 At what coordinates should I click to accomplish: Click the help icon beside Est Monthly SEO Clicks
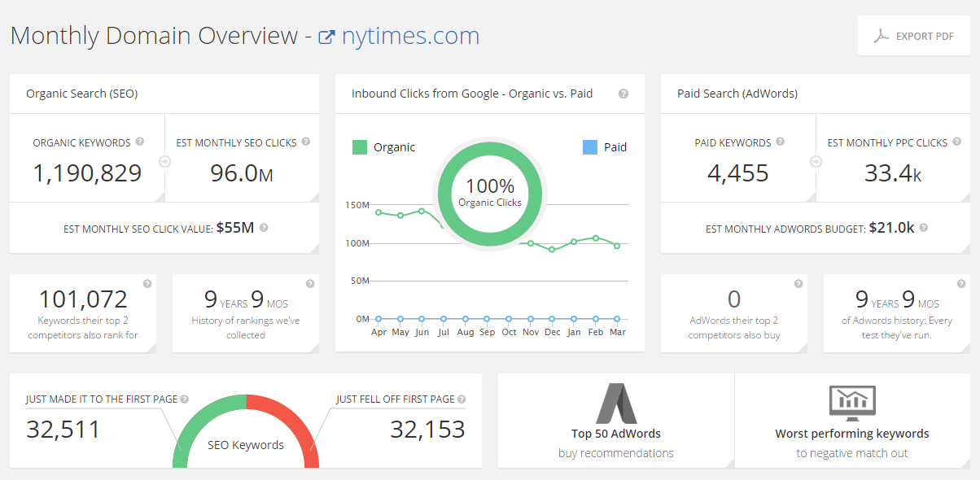[x=306, y=142]
